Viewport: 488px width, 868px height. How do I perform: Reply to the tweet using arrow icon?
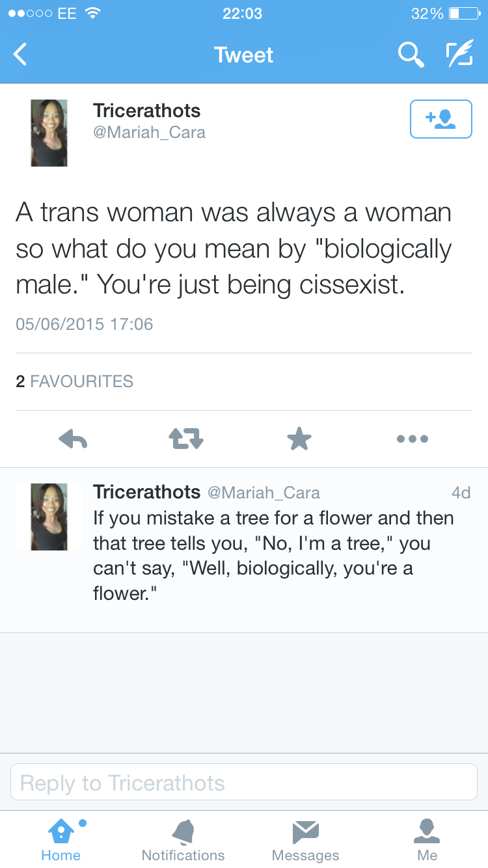73,439
